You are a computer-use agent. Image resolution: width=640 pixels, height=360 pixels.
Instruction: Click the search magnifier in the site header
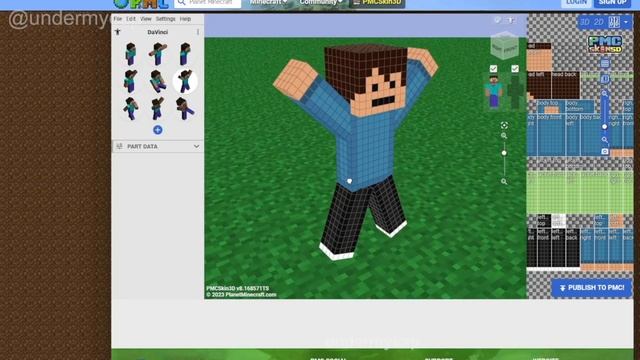click(x=182, y=3)
